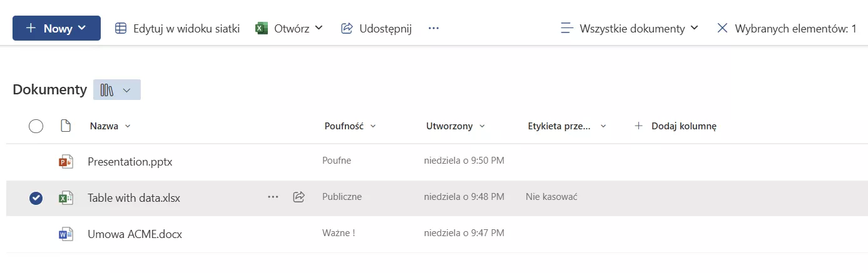The width and height of the screenshot is (868, 273).
Task: Expand the Nowy button dropdown
Action: click(82, 29)
